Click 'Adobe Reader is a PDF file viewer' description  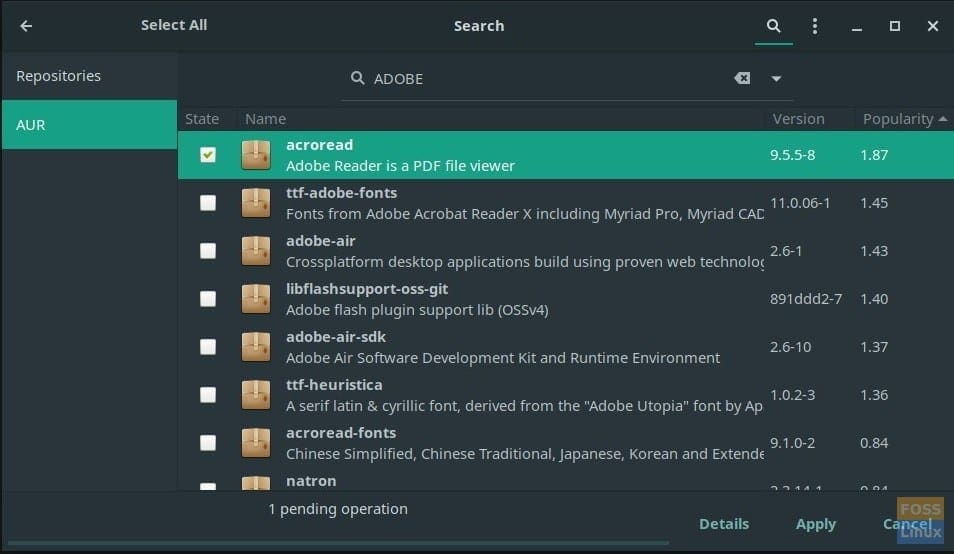coord(400,166)
